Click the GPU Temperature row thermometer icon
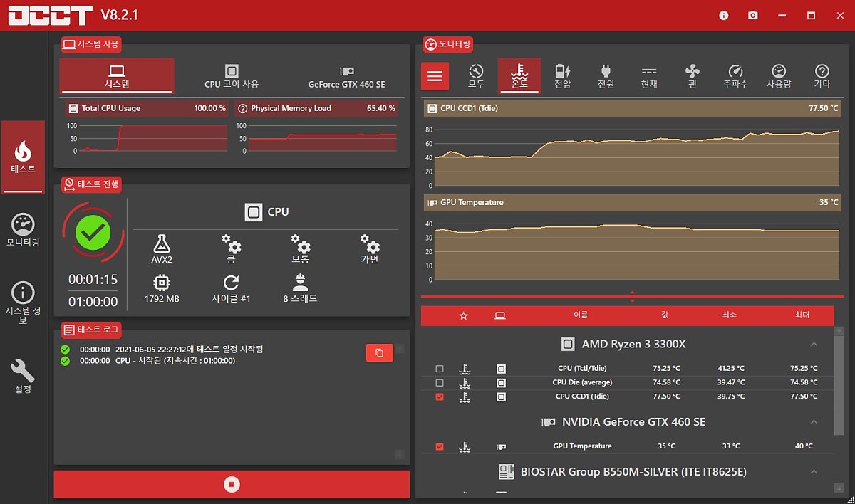 pos(465,446)
